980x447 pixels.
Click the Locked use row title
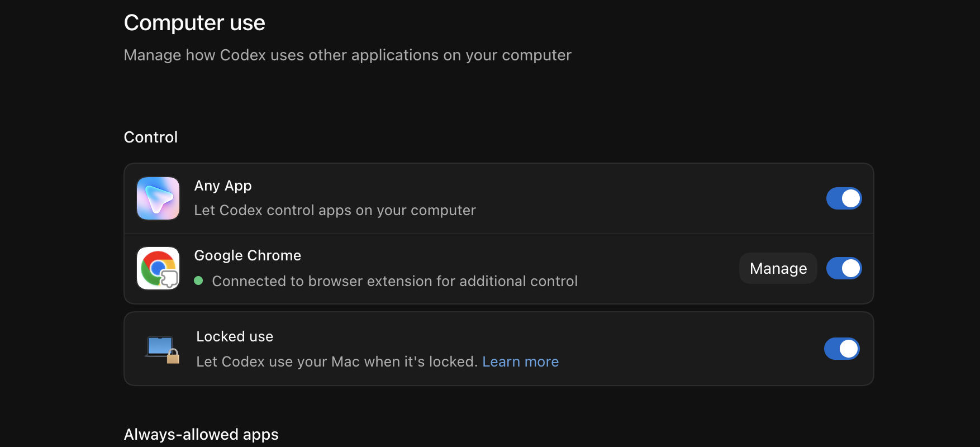point(235,336)
